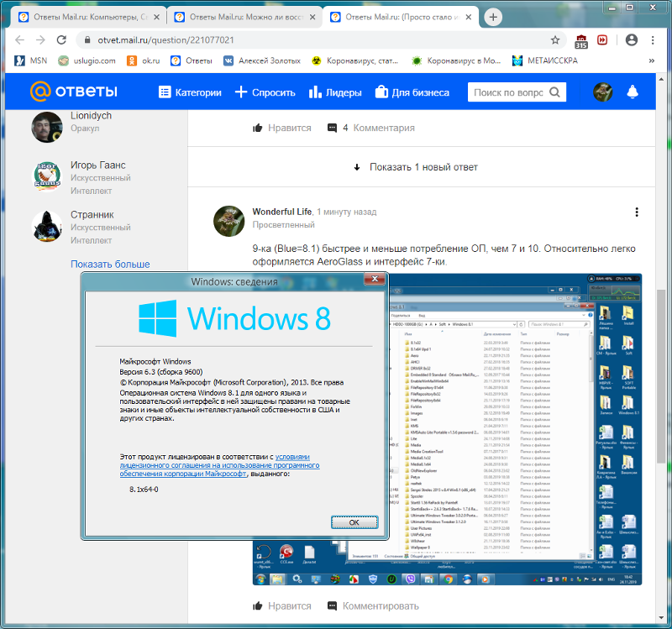Click the page vertical scrollbar thumb

(x=661, y=376)
